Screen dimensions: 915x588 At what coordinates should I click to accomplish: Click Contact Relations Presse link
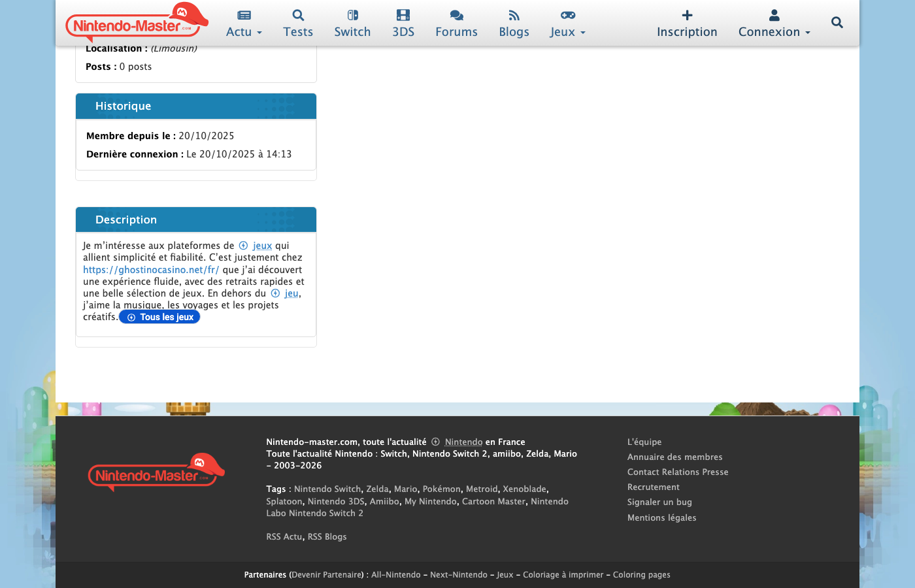tap(678, 472)
